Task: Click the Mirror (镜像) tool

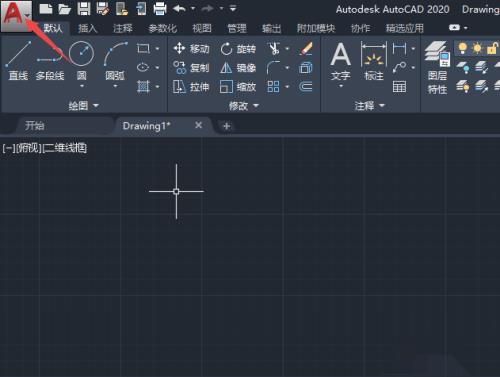Action: [238, 68]
